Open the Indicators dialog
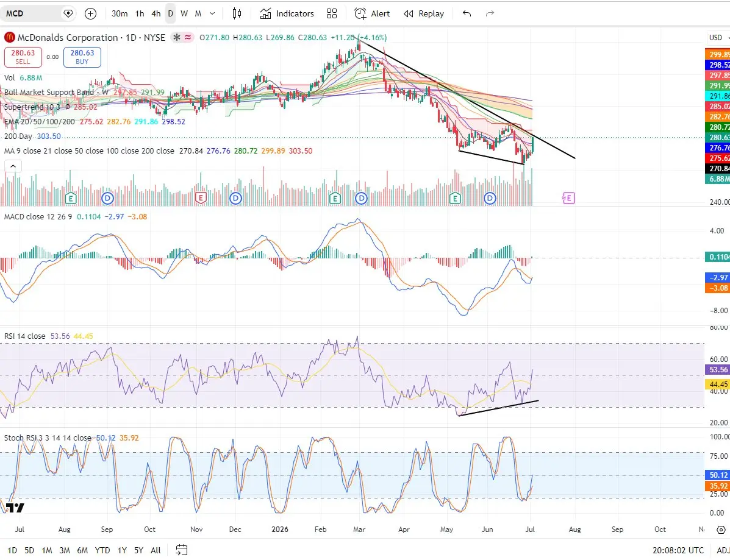The image size is (730, 560). coord(287,13)
